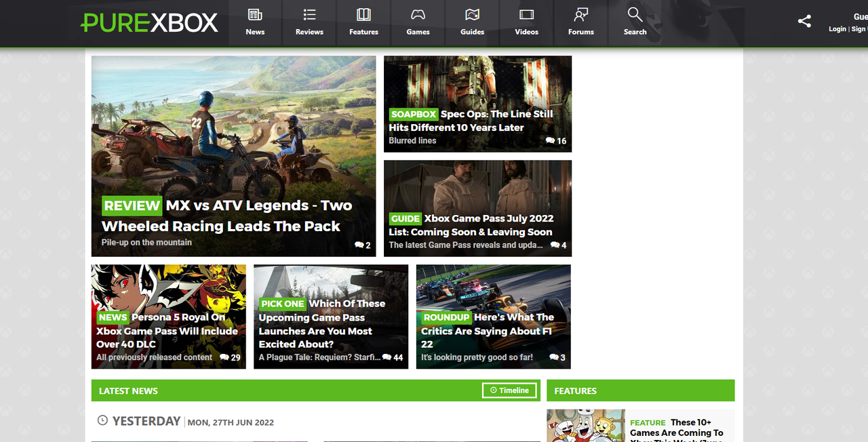Click the Login link
Viewport: 868px width, 442px height.
pyautogui.click(x=837, y=29)
